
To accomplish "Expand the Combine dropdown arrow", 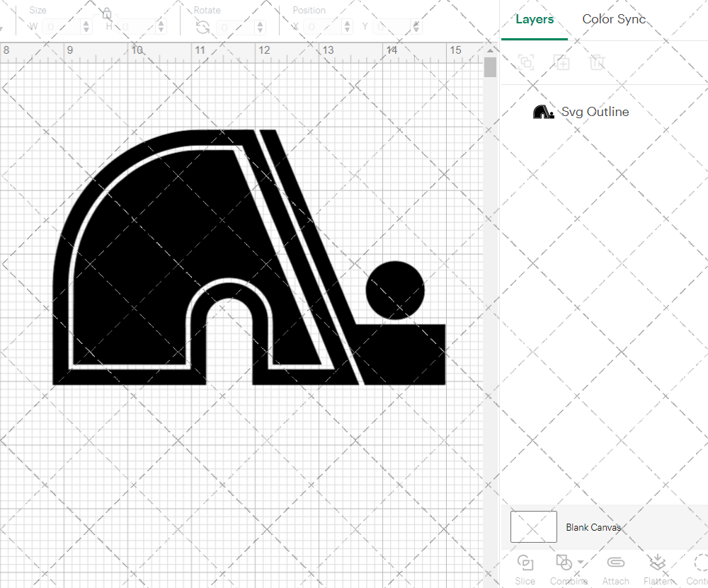I will (581, 563).
